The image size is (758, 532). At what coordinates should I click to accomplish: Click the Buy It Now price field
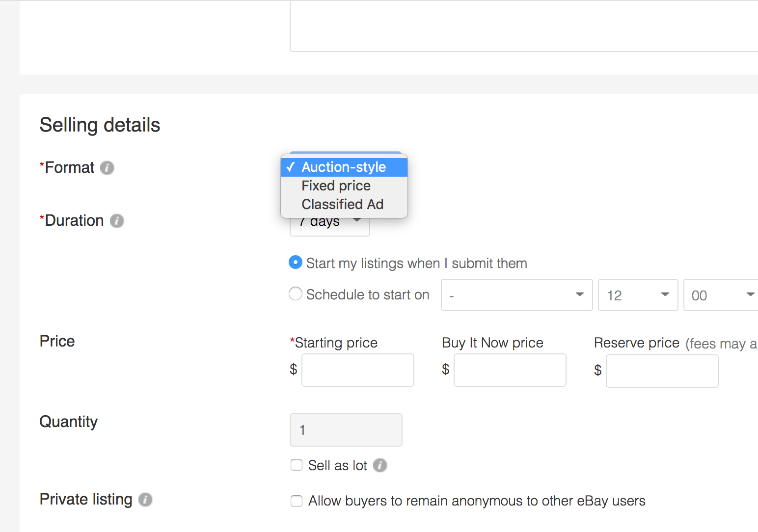coord(510,370)
